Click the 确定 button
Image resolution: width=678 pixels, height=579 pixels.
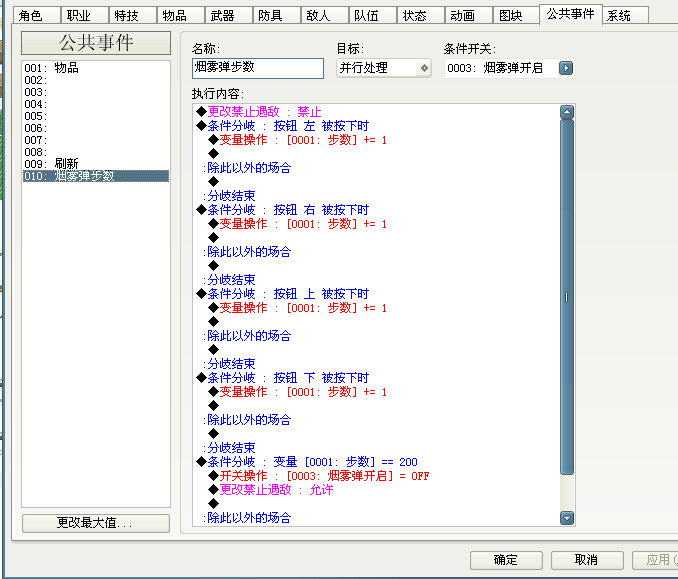506,560
